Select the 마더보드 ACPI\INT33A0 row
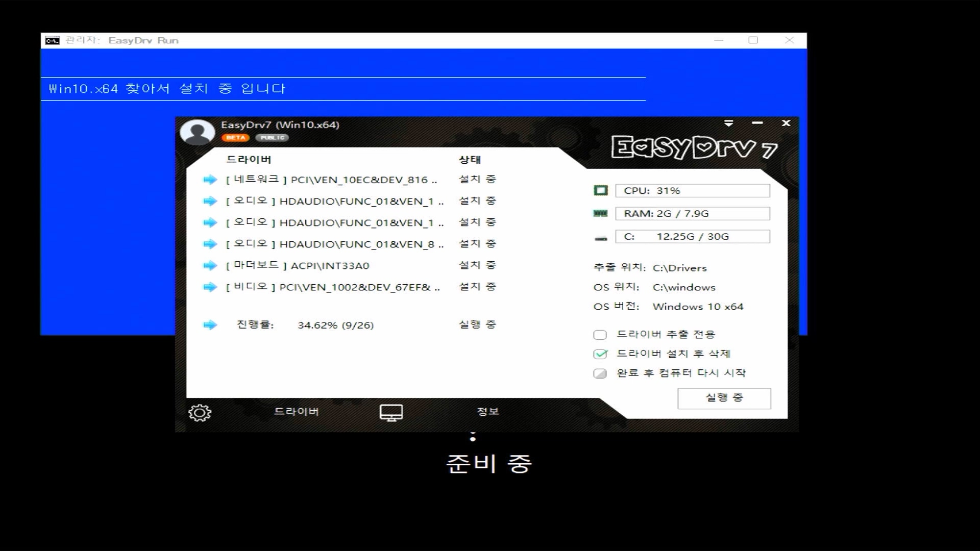This screenshot has height=551, width=980. click(298, 265)
